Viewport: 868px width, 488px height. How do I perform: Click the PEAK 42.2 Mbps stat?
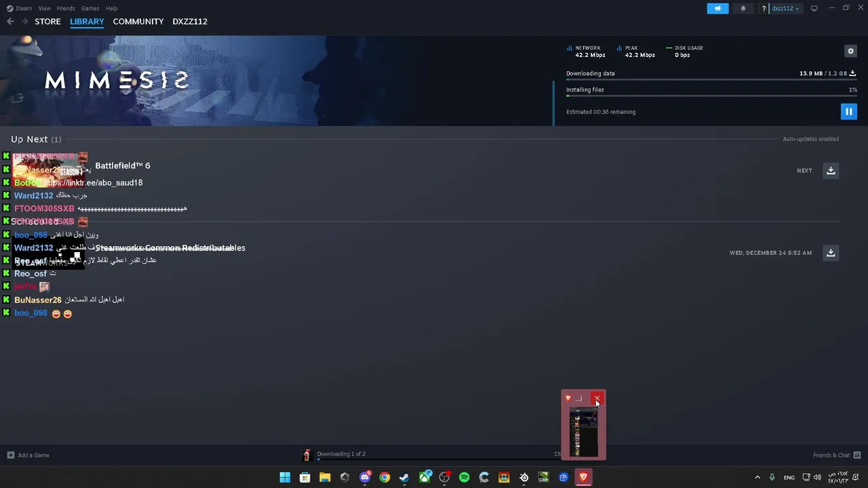636,52
